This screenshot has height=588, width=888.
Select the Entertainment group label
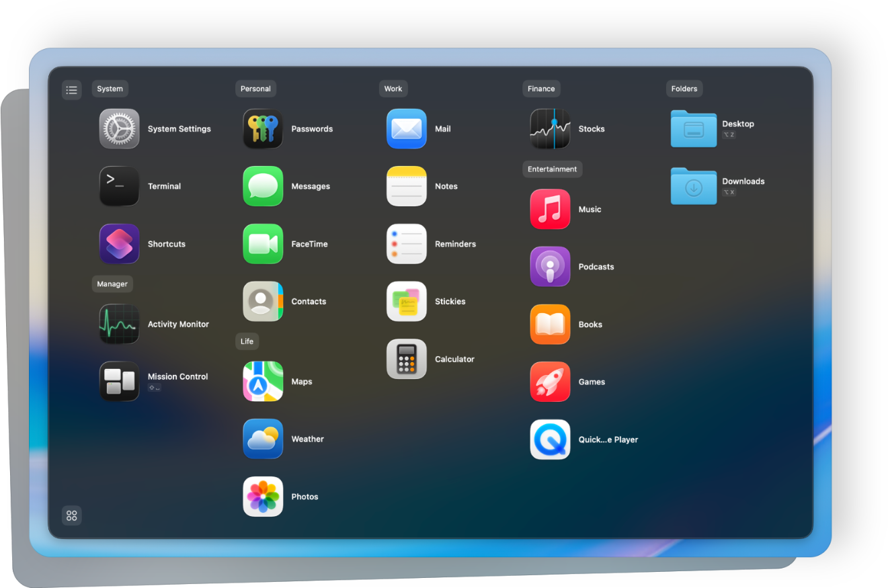(x=552, y=169)
